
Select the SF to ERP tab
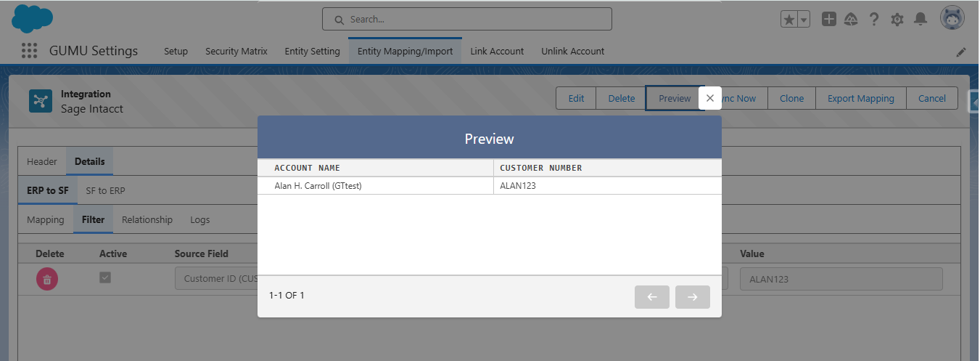click(x=105, y=190)
